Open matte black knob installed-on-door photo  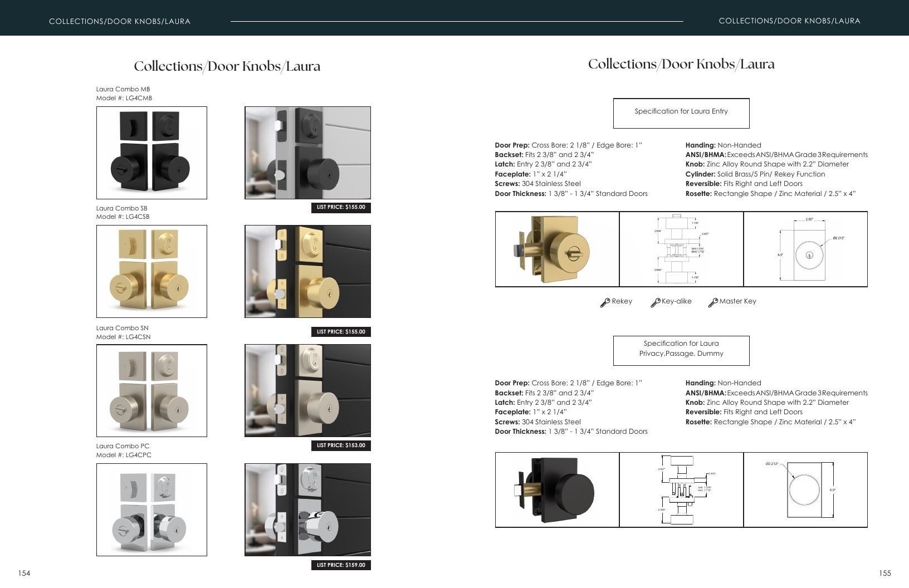[x=307, y=153]
